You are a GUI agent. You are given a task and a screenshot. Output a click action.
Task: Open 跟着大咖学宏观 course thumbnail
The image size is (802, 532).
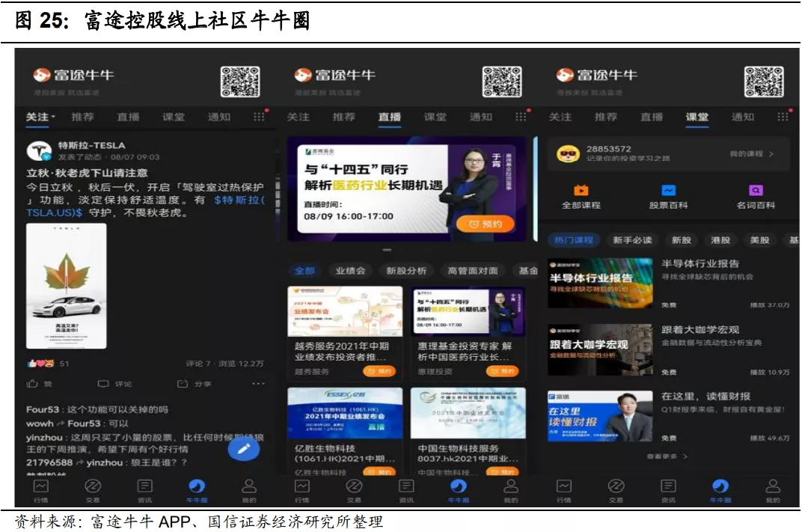[x=601, y=350]
